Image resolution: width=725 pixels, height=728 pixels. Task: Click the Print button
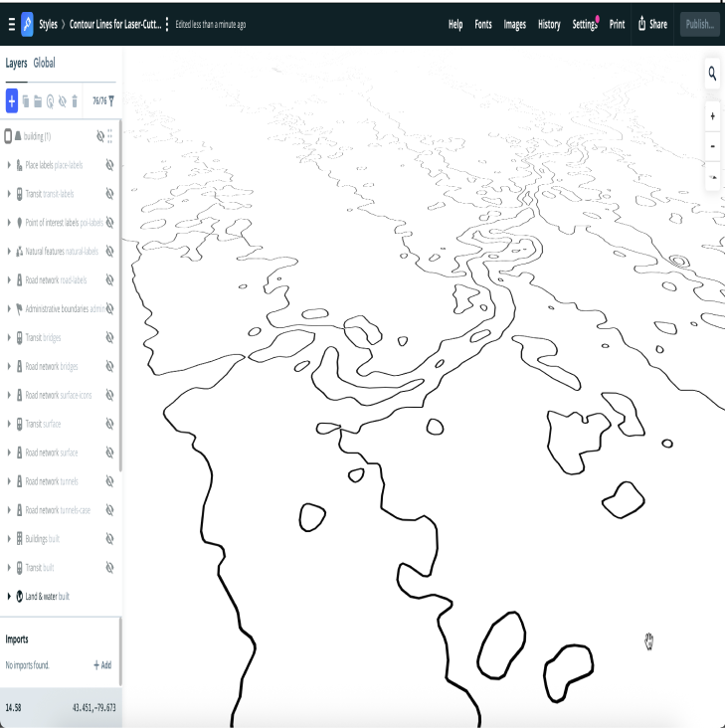point(617,24)
